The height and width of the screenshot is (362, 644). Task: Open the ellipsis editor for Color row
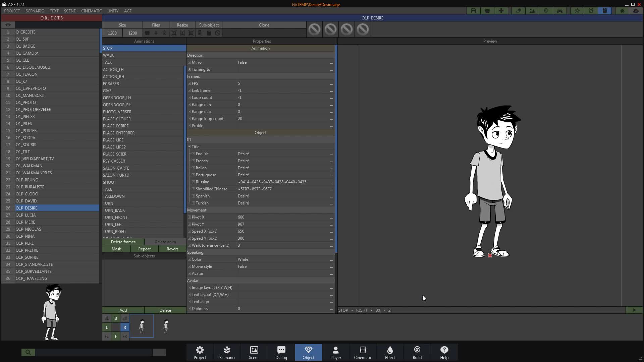[x=331, y=260]
